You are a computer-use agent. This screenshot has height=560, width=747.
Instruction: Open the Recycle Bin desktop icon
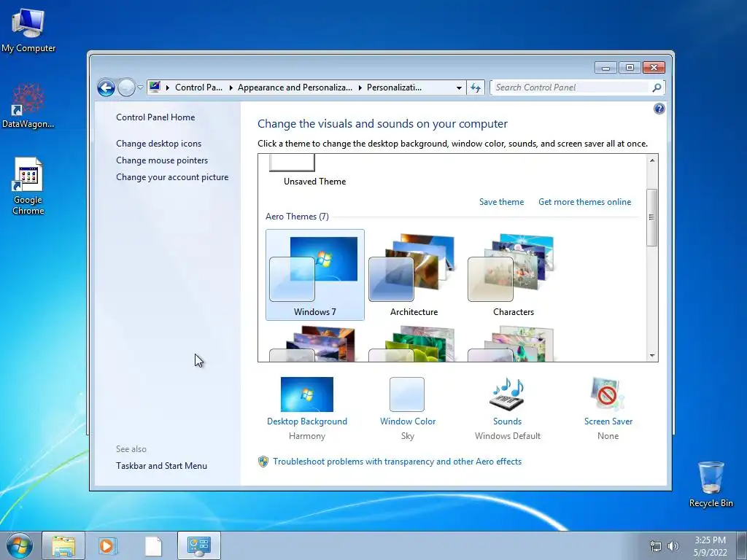click(x=711, y=484)
